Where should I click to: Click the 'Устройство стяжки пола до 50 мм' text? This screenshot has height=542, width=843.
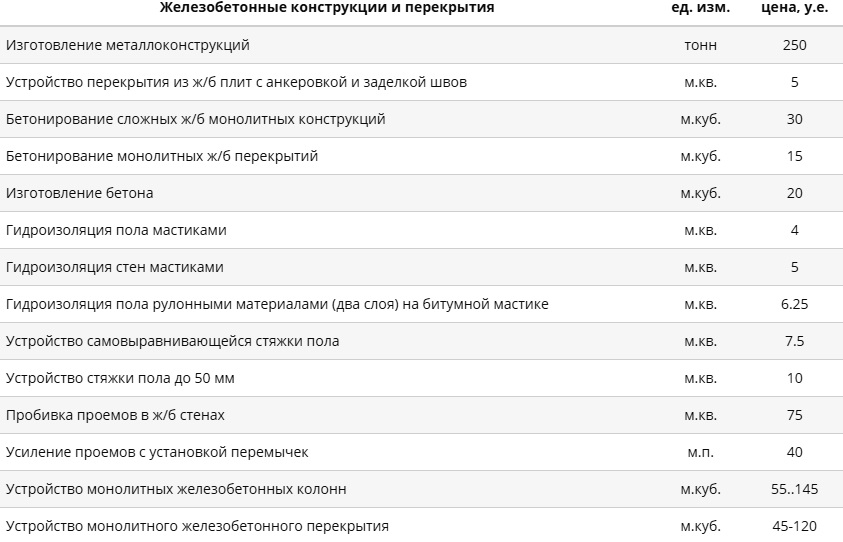pyautogui.click(x=120, y=378)
